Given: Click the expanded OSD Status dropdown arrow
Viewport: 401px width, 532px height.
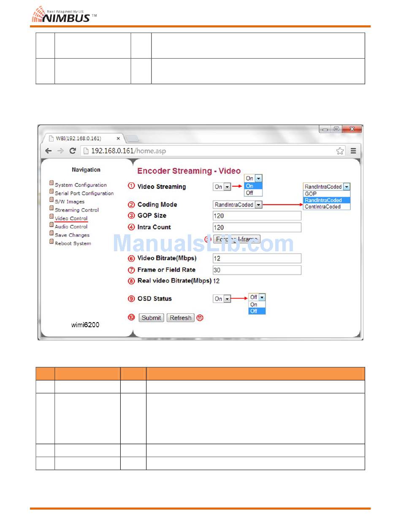Looking at the screenshot, I should (x=262, y=297).
